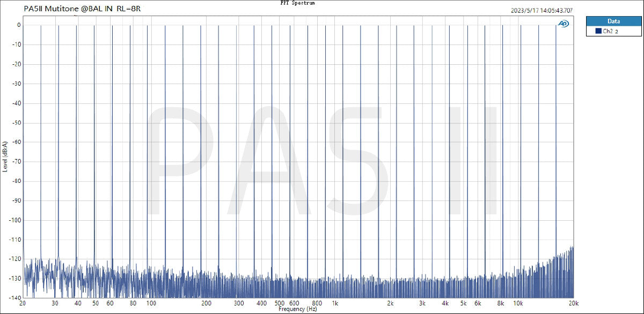Click the -70 tick on level axis

(x=16, y=161)
